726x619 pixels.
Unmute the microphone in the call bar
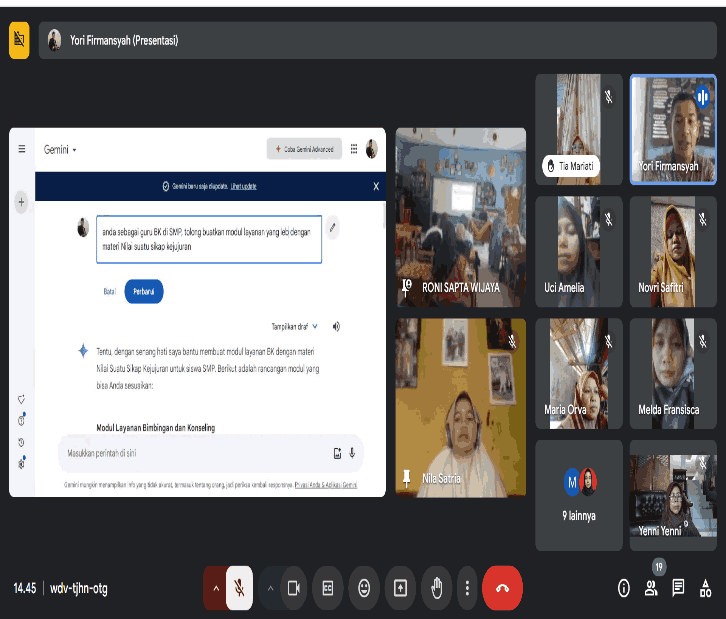tap(239, 588)
